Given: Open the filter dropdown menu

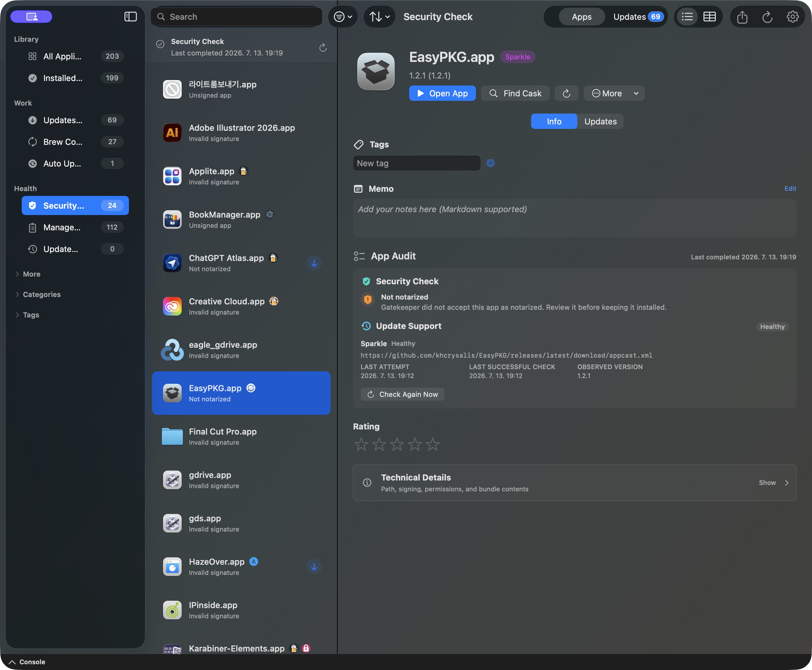Looking at the screenshot, I should click(x=342, y=17).
